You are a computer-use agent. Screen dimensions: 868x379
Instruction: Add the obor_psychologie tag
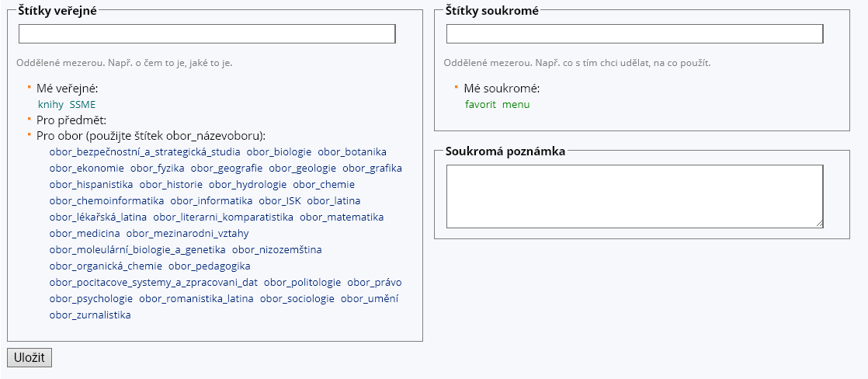click(x=91, y=299)
